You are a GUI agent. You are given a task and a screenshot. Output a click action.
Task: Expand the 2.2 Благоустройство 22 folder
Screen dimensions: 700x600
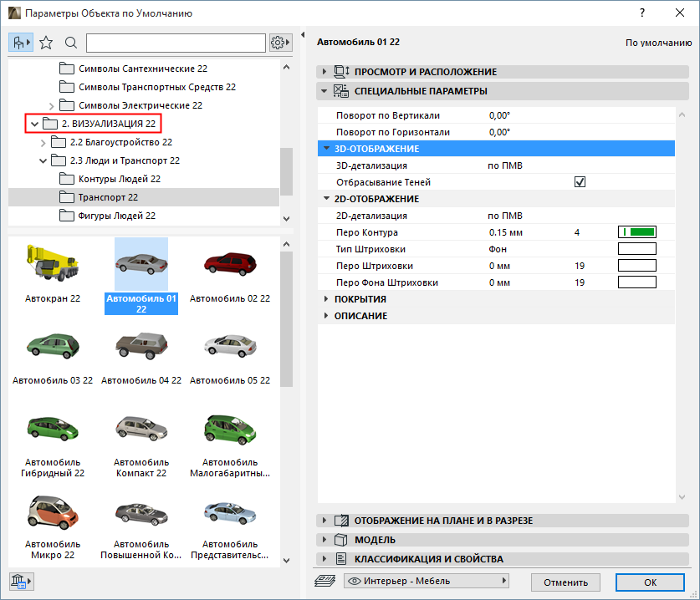pyautogui.click(x=42, y=143)
